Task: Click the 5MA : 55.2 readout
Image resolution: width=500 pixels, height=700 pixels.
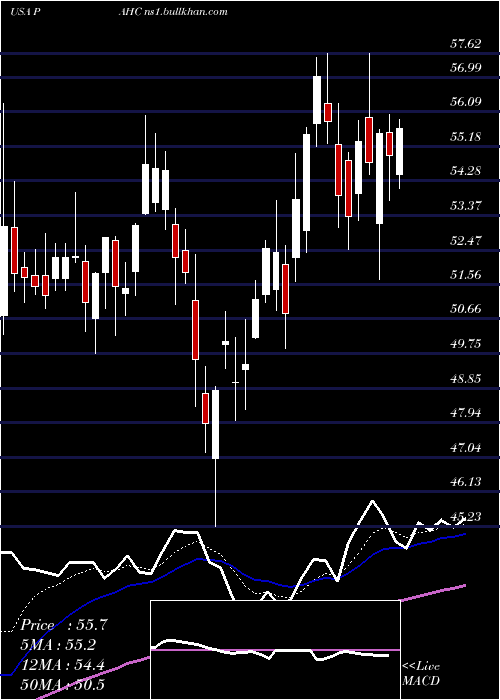Action: click(58, 645)
